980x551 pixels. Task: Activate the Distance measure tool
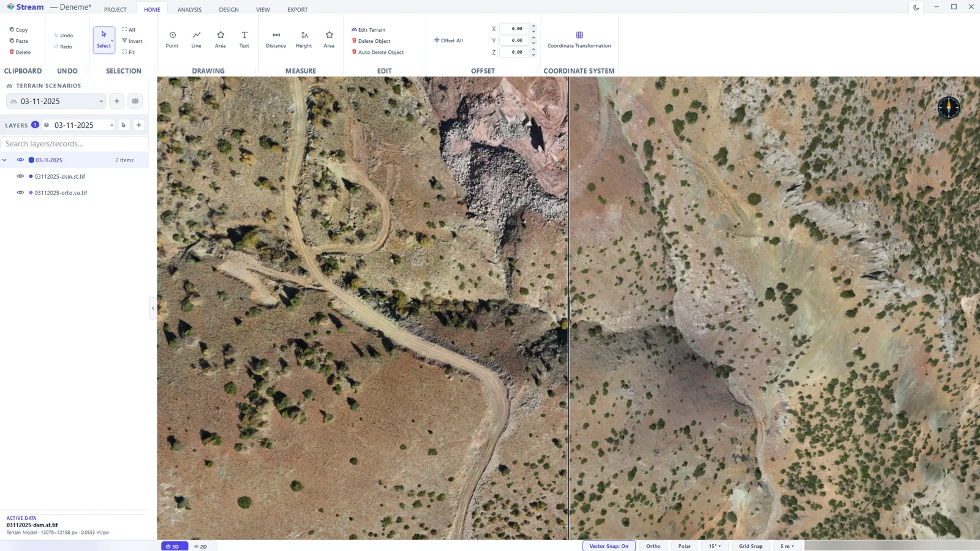[276, 40]
